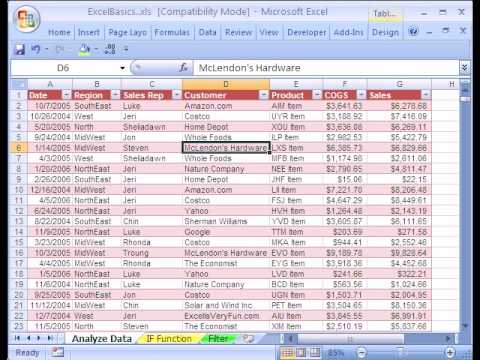480x360 pixels.
Task: Click the Name Box showing D6
Action: 63,68
